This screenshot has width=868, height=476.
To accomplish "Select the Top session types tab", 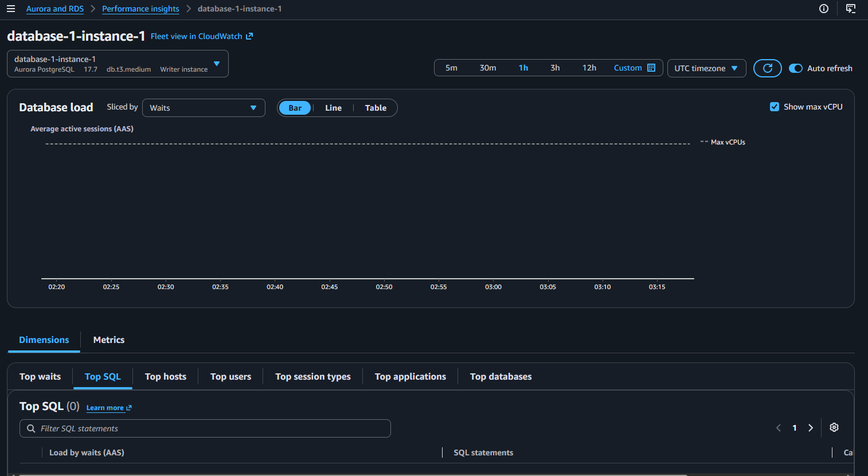I will (x=313, y=377).
